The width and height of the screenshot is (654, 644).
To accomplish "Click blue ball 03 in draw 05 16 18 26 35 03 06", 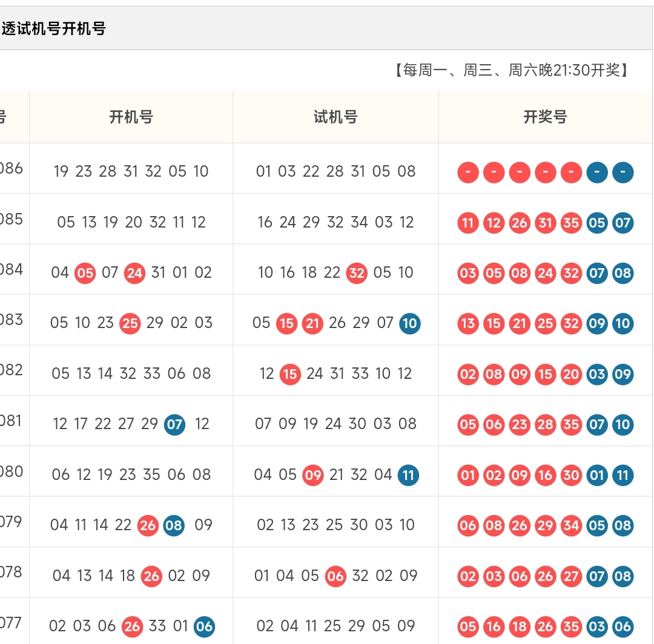I will [x=597, y=626].
